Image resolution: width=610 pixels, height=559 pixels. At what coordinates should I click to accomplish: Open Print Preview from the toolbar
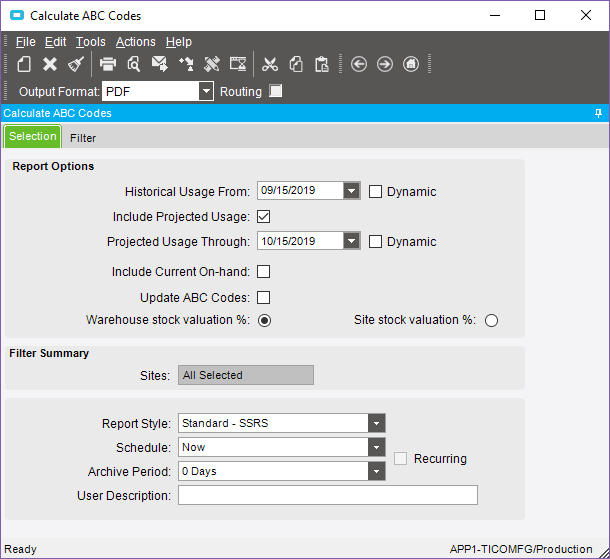click(133, 64)
